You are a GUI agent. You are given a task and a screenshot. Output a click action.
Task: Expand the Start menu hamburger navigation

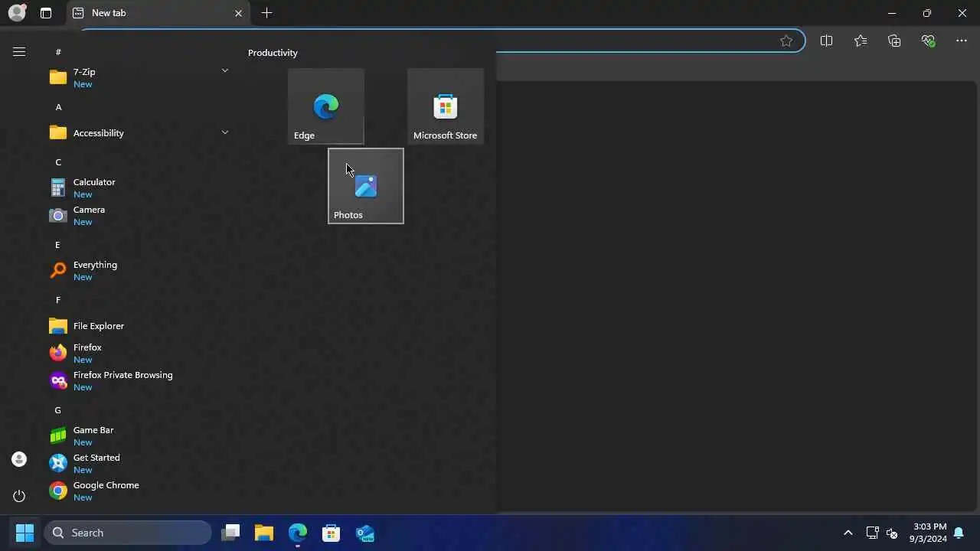19,52
